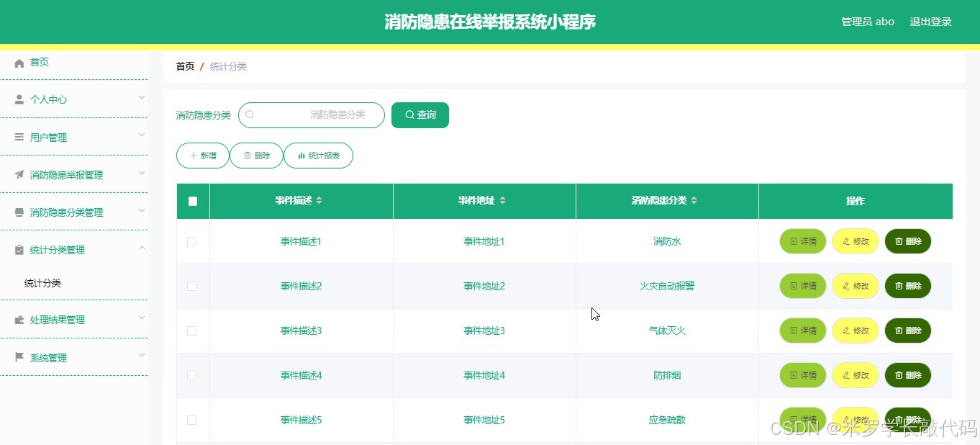Click the 首页 home icon in sidebar

[x=18, y=61]
